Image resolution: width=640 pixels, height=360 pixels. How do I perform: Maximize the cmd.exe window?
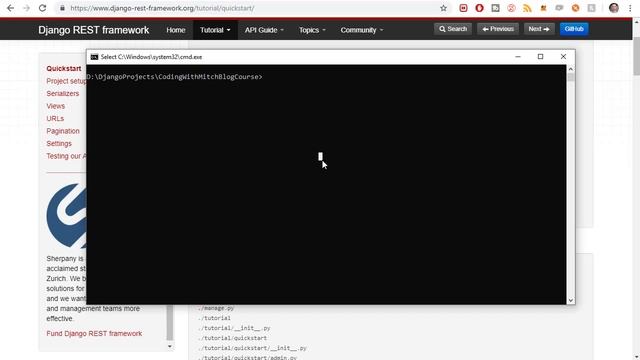[x=540, y=57]
